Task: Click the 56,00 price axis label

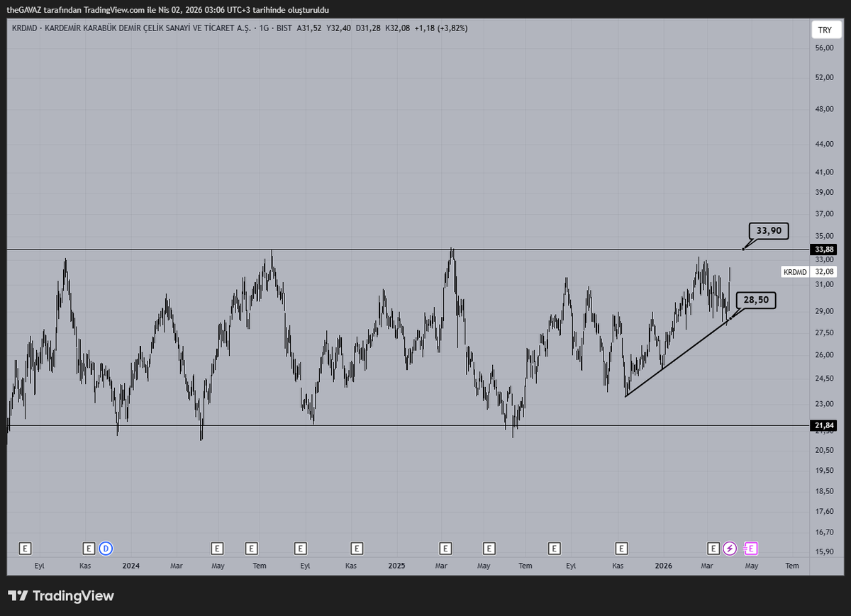Action: point(824,47)
